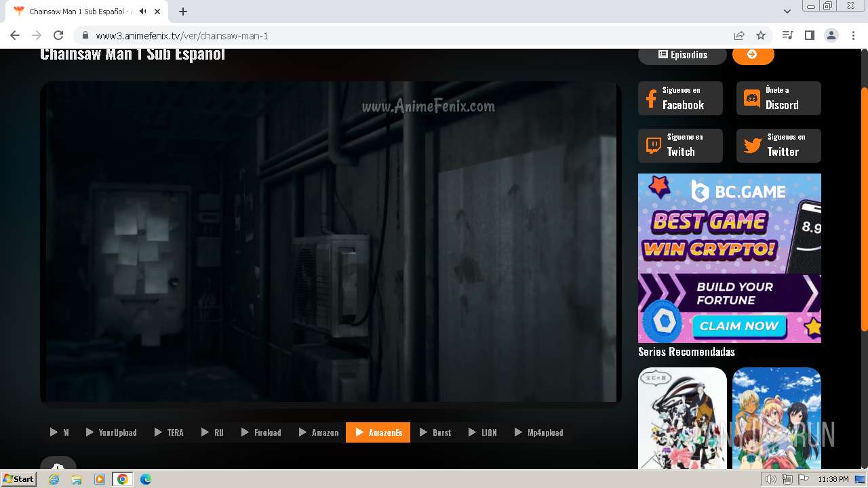Close the Chainsaw Man tab

point(157,12)
